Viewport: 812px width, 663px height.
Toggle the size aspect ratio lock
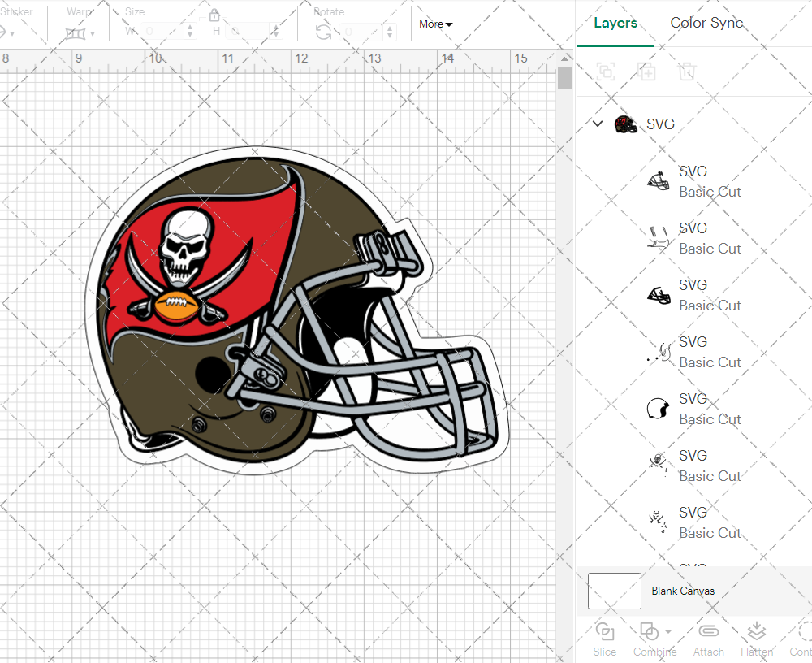pos(214,15)
